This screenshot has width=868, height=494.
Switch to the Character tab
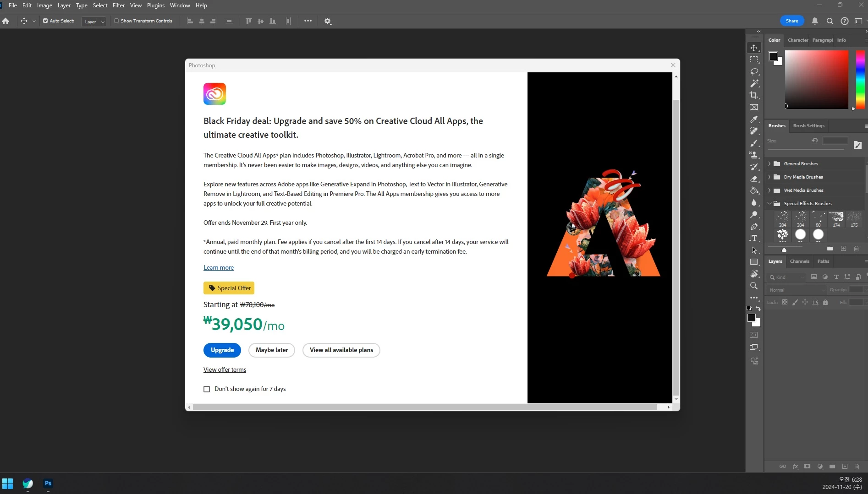click(x=798, y=40)
